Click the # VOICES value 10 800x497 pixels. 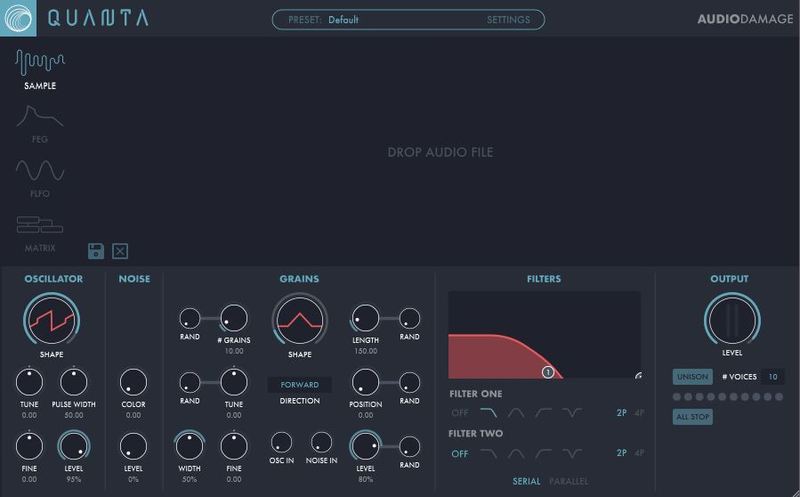pos(772,377)
